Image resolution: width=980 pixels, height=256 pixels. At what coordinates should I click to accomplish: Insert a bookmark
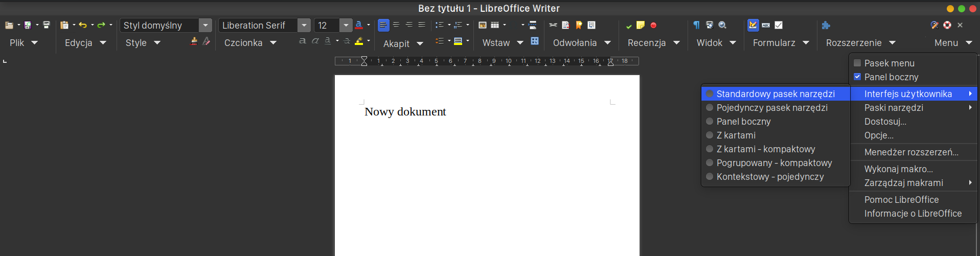point(579,25)
